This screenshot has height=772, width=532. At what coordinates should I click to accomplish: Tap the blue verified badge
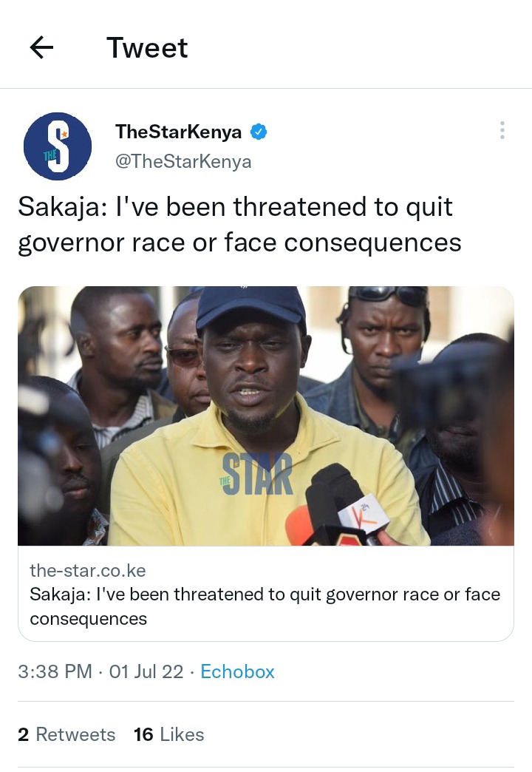click(x=259, y=132)
